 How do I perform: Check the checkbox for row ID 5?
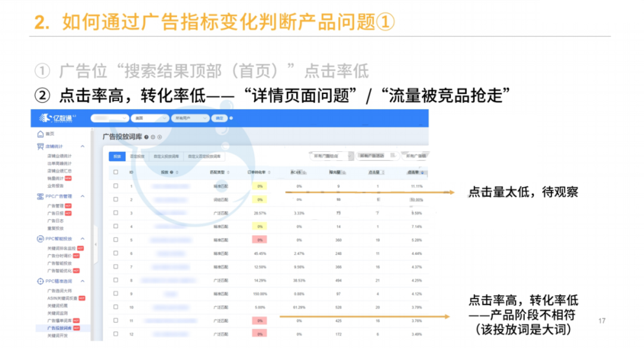tap(116, 240)
